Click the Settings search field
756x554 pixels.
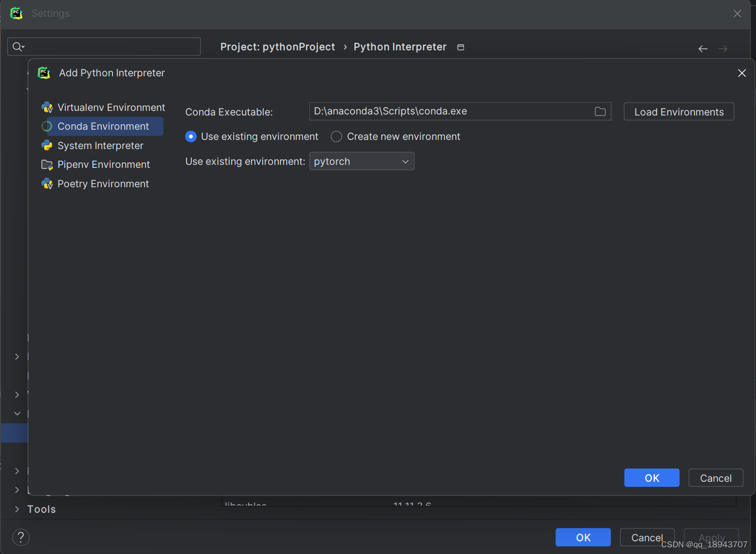pos(104,46)
